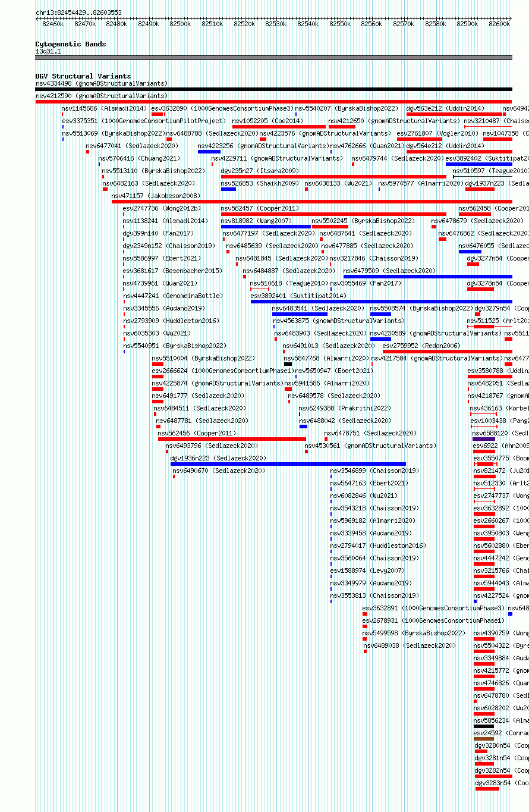Open nsv4530561 gnomAD variant
Image resolution: width=529 pixels, height=812 pixels.
pyautogui.click(x=370, y=446)
